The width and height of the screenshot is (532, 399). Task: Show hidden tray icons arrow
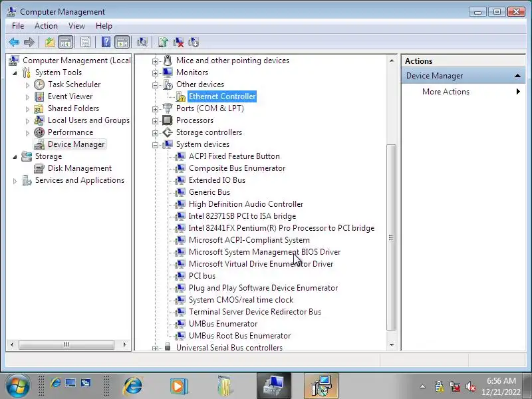[422, 386]
